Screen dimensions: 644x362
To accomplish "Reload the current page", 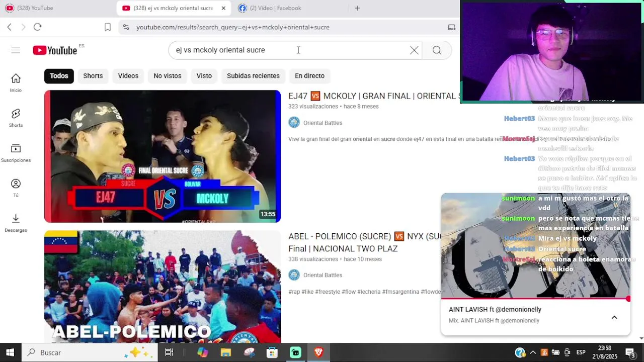I will click(x=37, y=27).
